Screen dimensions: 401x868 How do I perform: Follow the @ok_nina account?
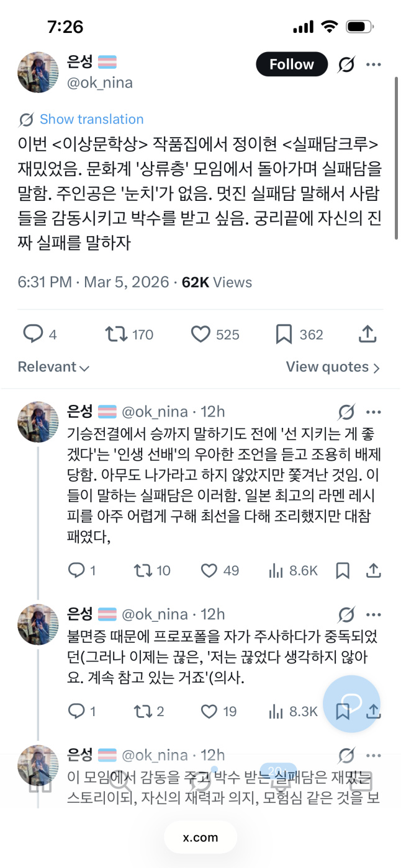coord(291,64)
